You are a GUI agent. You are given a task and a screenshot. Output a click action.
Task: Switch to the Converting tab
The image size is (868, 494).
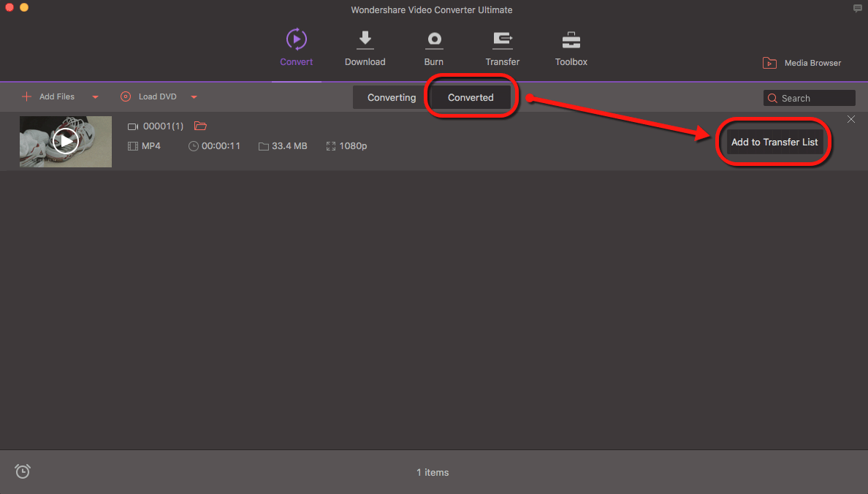coord(392,97)
